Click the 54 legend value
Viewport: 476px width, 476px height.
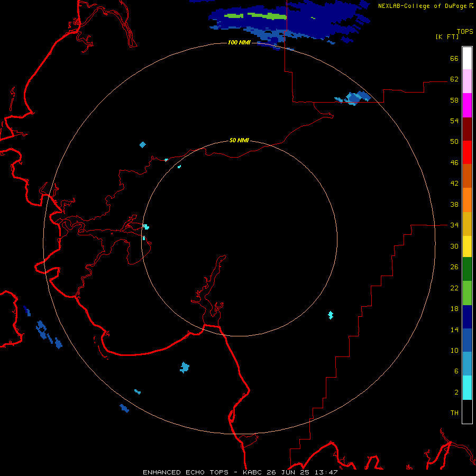tap(454, 121)
